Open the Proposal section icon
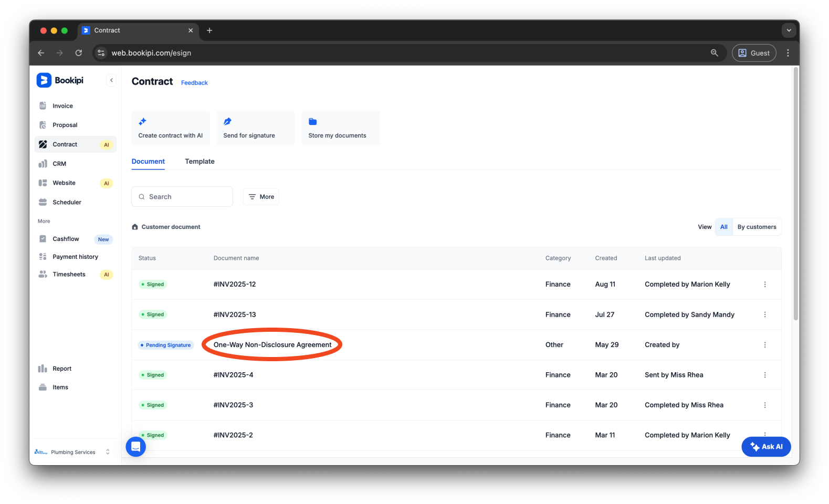Screen dimensions: 829x504 point(43,125)
